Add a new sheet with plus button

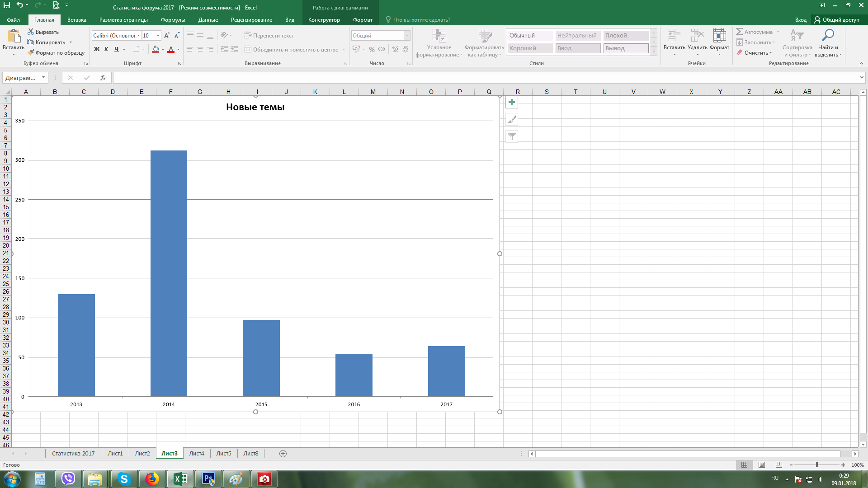283,453
